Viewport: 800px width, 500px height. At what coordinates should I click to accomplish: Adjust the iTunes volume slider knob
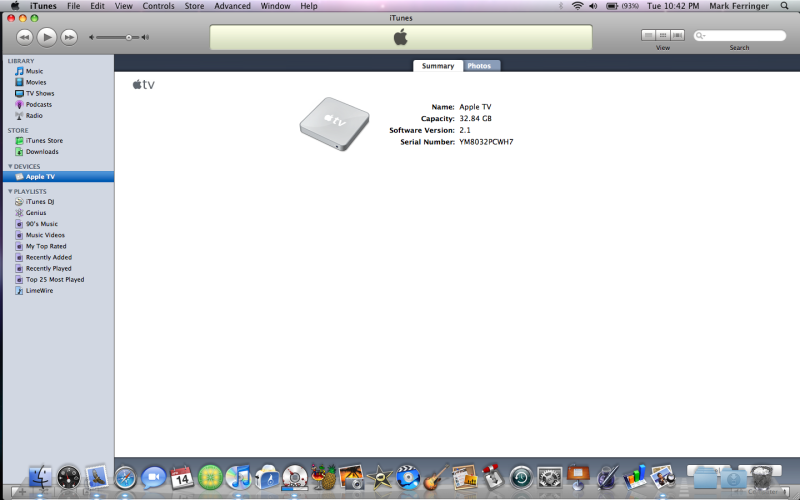(129, 37)
